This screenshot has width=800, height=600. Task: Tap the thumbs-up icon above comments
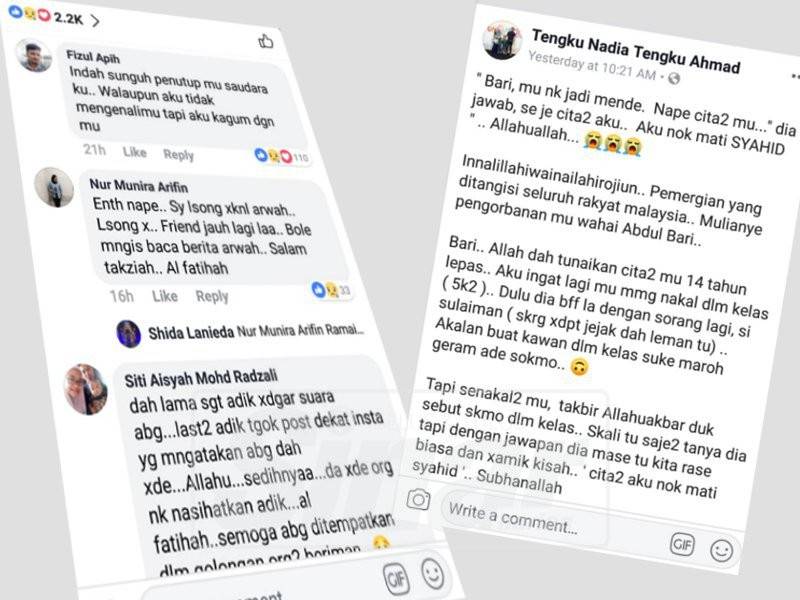[266, 41]
